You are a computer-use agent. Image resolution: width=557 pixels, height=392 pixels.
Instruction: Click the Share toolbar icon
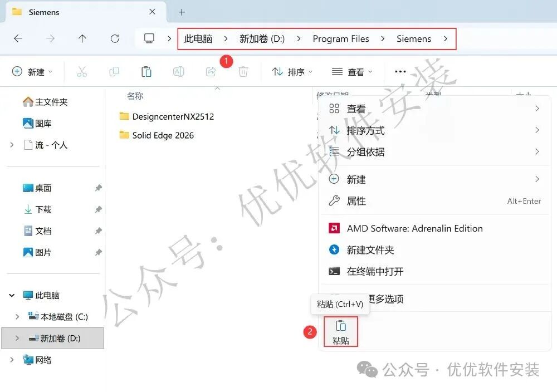211,72
